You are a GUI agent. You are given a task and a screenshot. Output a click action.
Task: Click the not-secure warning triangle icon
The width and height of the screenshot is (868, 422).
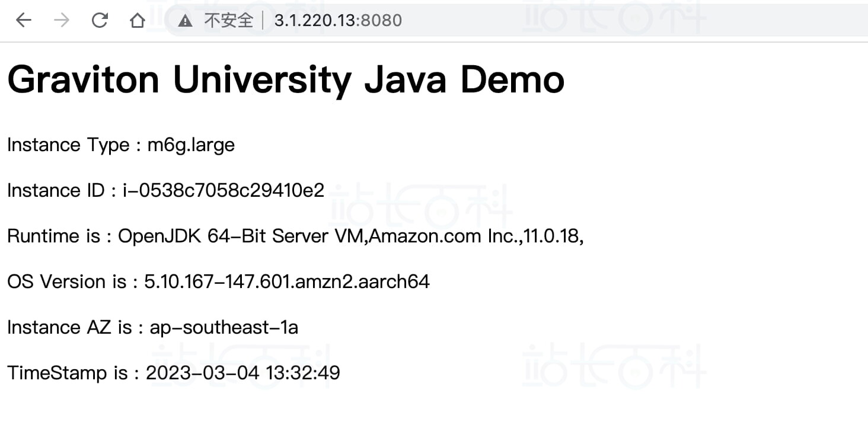click(x=186, y=21)
